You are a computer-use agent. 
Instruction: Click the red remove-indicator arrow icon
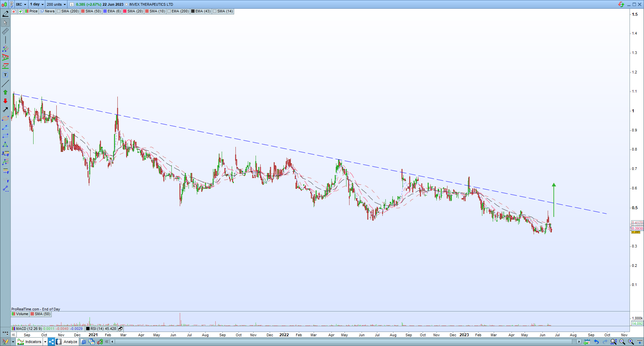(x=14, y=11)
